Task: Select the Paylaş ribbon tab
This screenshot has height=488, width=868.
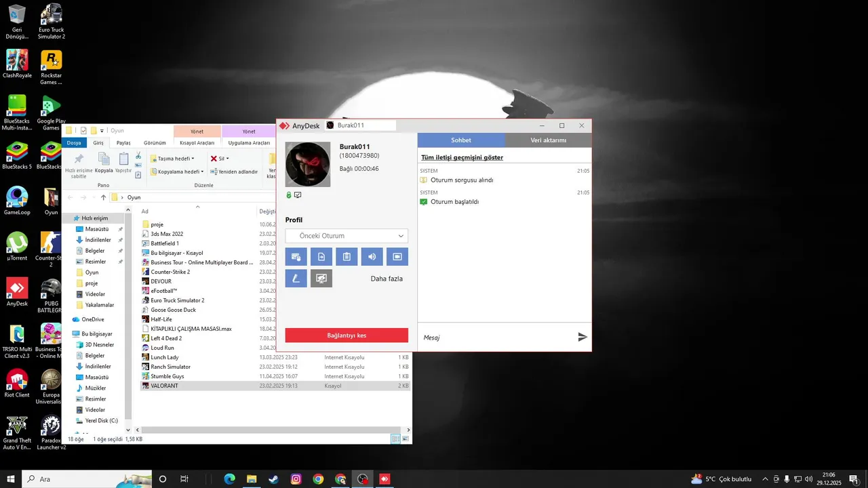Action: pyautogui.click(x=123, y=143)
